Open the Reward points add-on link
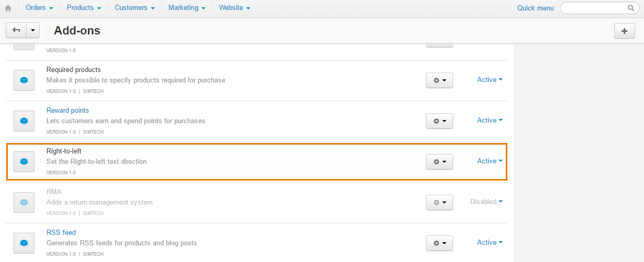Screen dimensions: 644x262 pyautogui.click(x=68, y=111)
